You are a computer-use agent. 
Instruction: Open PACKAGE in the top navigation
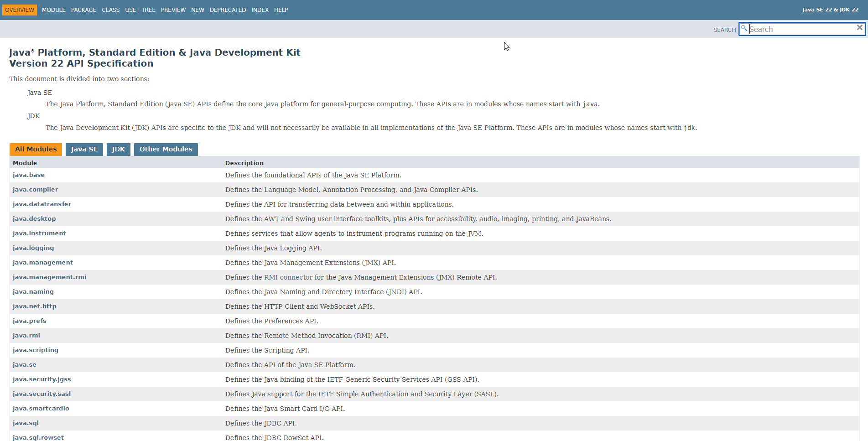83,10
